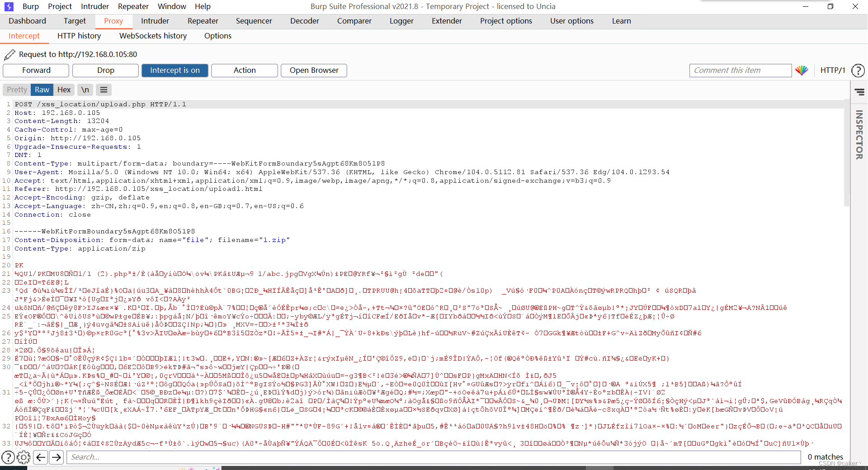Click the Accept-Encoding: gzip, deflate line

coord(82,198)
